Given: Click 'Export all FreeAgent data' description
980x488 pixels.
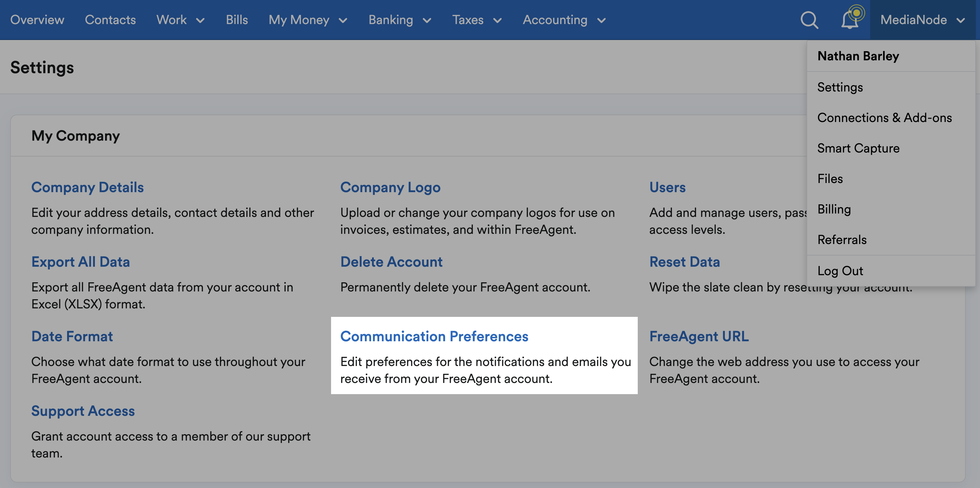Looking at the screenshot, I should (x=162, y=296).
